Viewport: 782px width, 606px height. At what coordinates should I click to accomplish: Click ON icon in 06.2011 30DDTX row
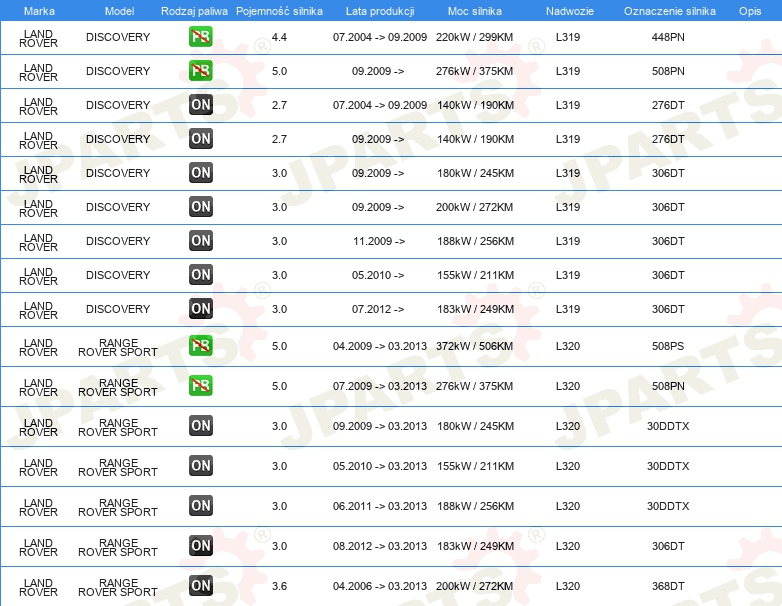pos(200,505)
